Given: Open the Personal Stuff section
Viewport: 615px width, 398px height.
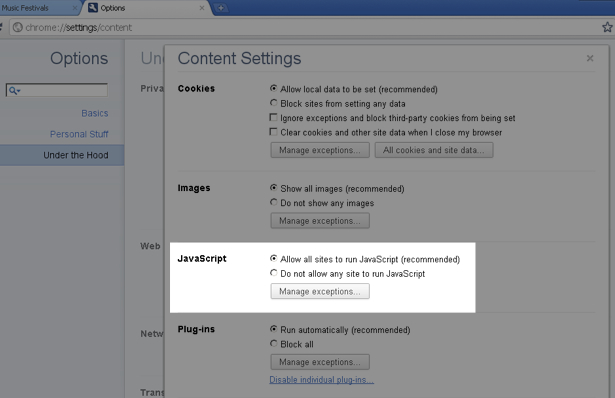Looking at the screenshot, I should (79, 134).
